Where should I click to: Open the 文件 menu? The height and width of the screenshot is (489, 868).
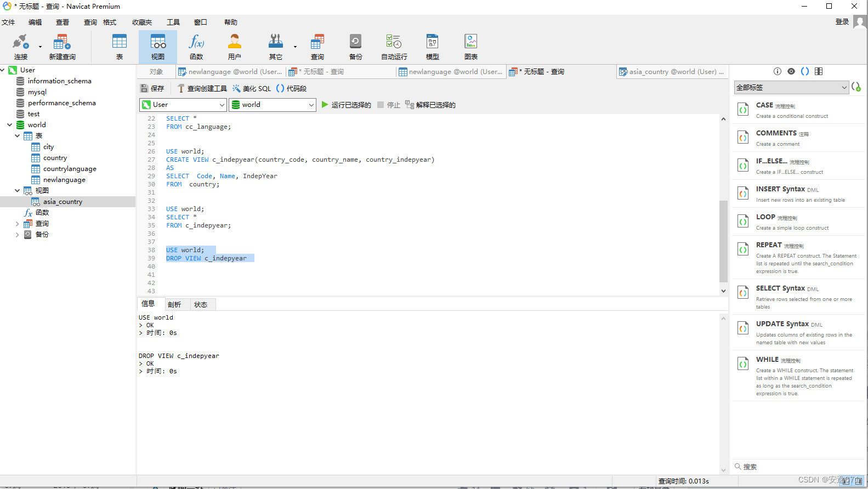click(8, 22)
